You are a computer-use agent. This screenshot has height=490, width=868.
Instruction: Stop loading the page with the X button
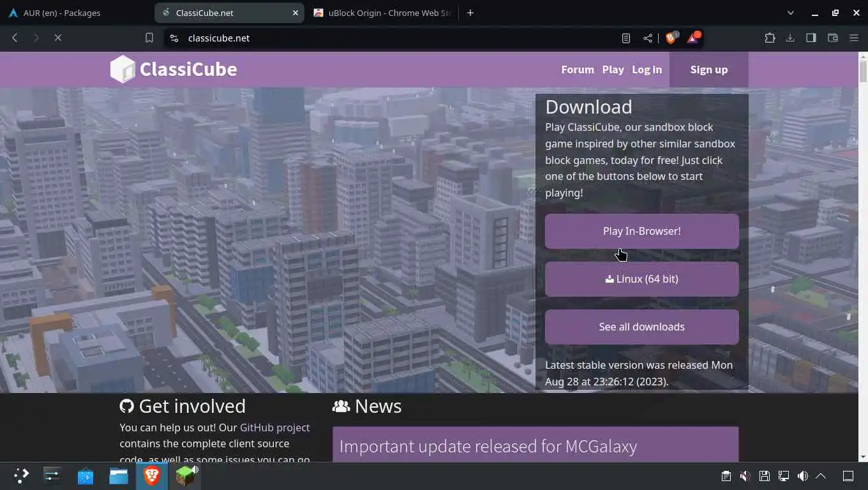click(x=57, y=38)
